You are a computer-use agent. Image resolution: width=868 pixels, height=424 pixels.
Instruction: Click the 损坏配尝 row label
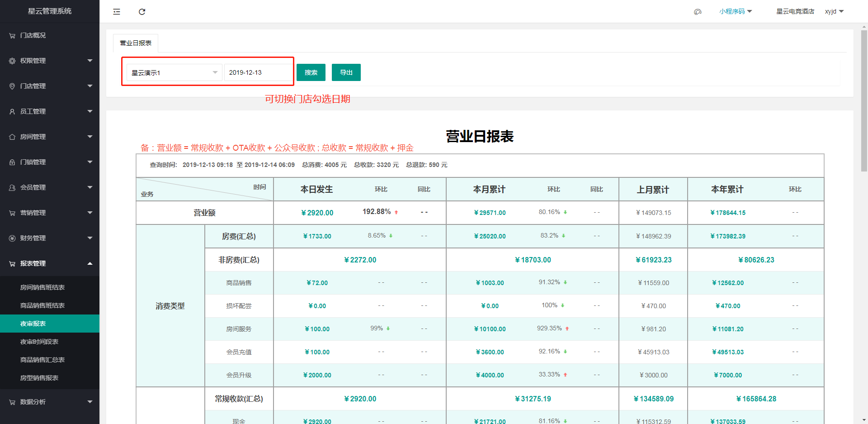(x=239, y=306)
